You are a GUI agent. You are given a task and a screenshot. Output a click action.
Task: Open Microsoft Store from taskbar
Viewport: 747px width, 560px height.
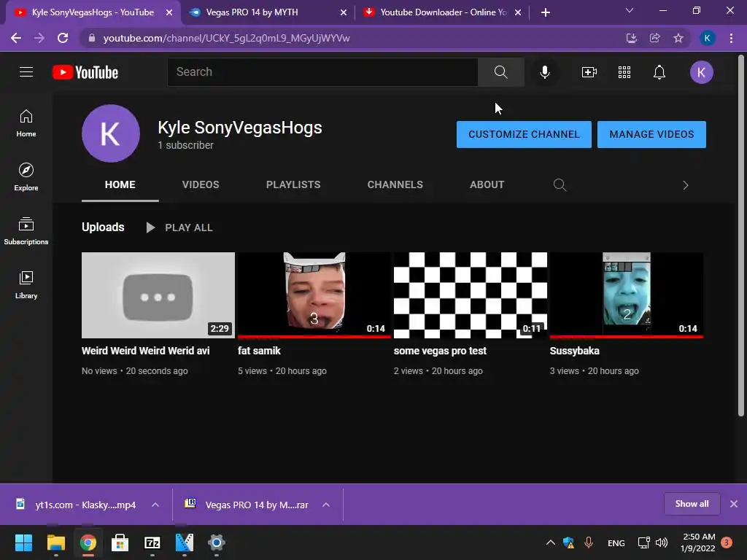[x=120, y=542]
